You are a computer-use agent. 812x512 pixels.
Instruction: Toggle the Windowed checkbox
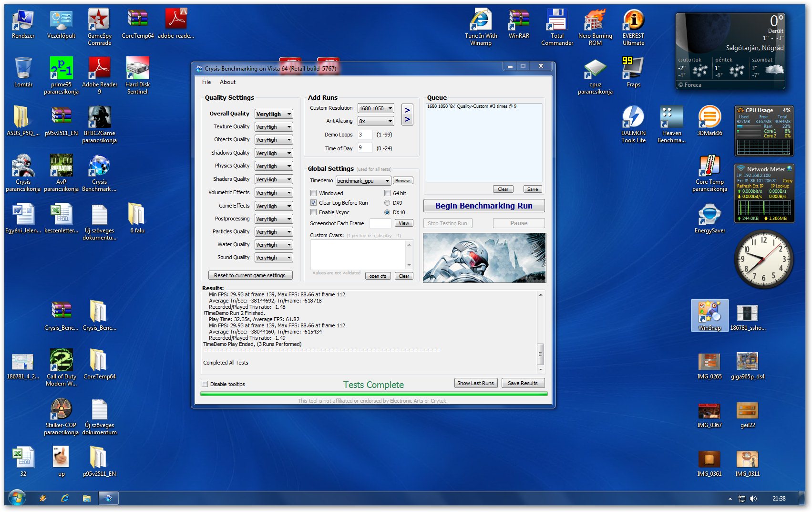313,193
